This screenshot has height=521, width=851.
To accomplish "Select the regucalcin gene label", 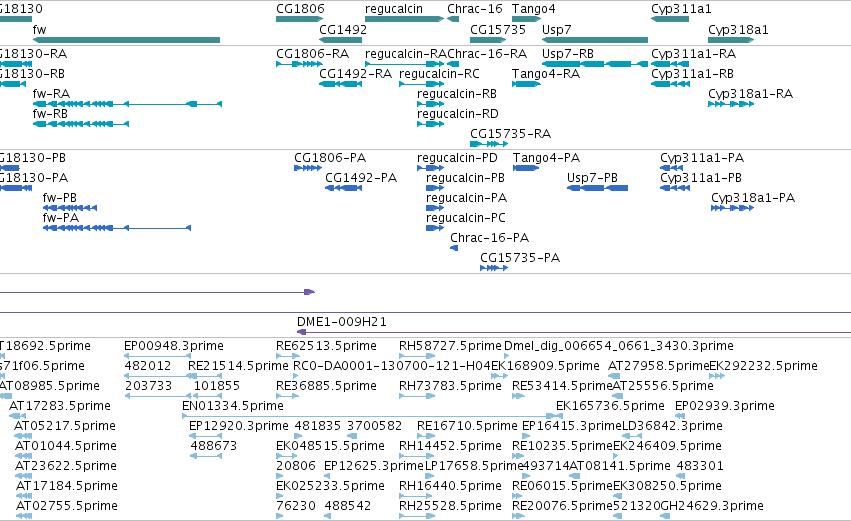I will coord(394,9).
